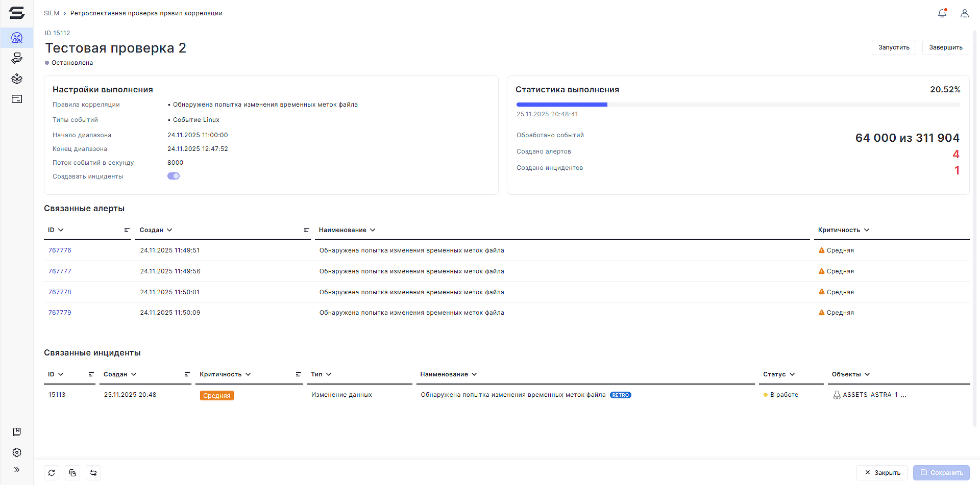
Task: Open the user profile icon
Action: coord(964,13)
